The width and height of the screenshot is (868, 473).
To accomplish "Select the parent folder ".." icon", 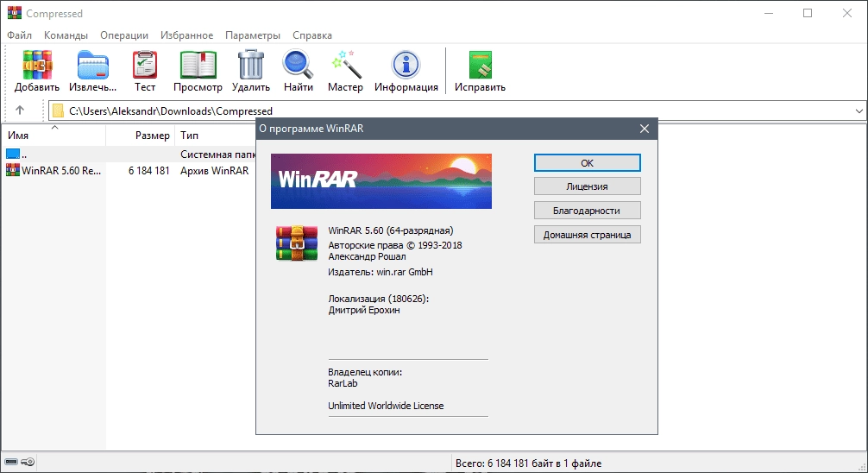I will tap(13, 154).
